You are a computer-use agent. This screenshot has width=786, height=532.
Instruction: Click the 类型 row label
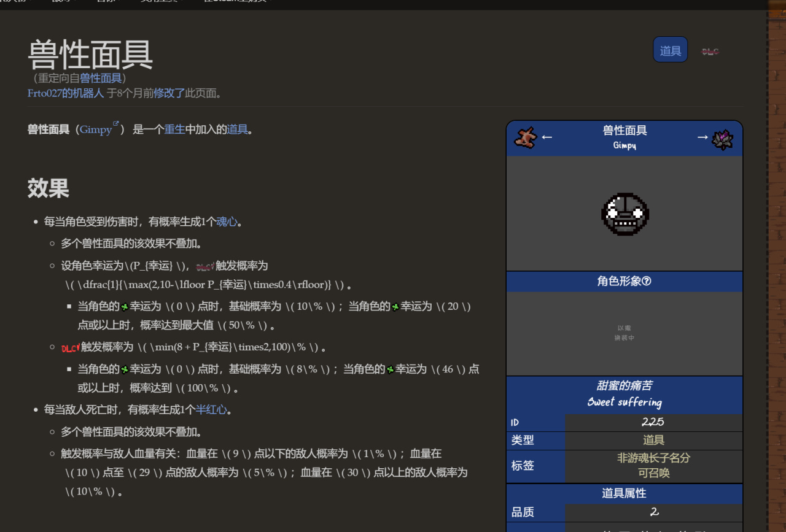pyautogui.click(x=523, y=441)
